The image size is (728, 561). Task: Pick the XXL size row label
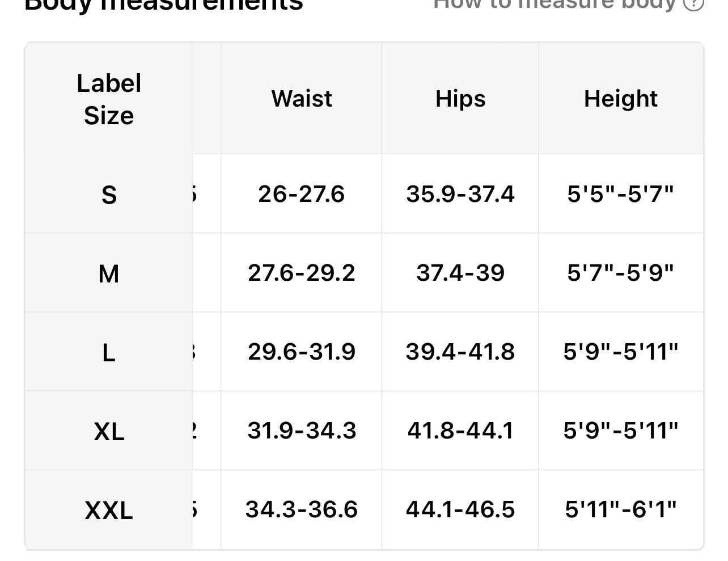[109, 510]
